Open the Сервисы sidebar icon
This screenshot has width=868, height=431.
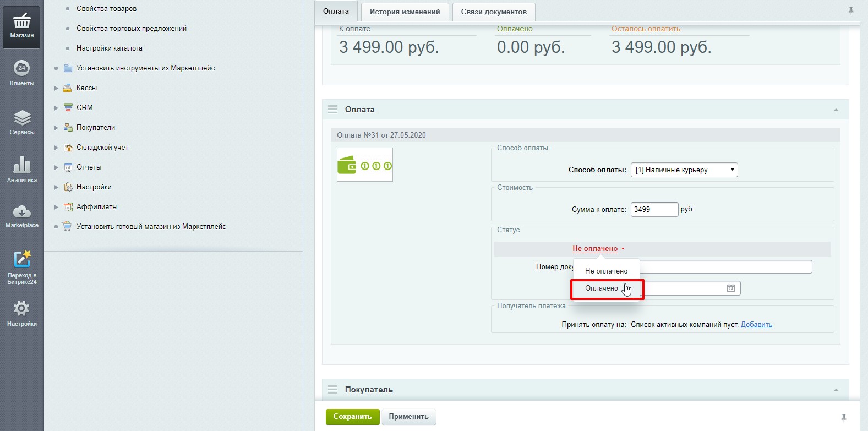point(21,122)
